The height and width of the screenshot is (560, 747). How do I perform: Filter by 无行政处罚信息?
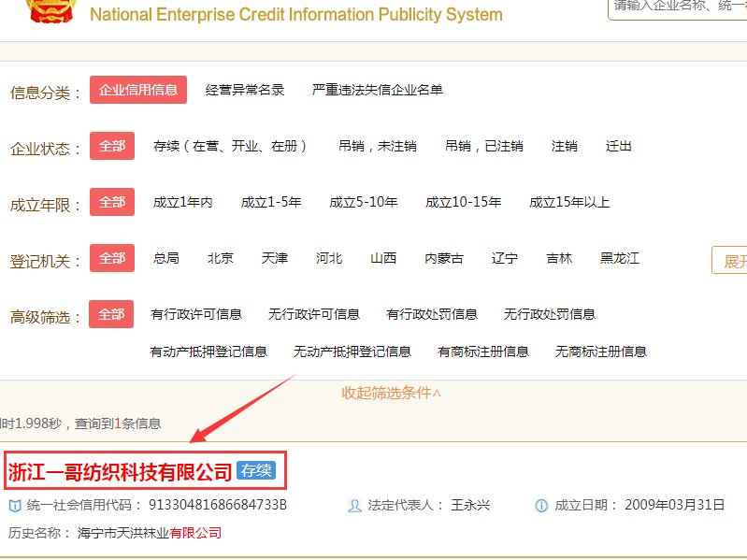pyautogui.click(x=550, y=314)
